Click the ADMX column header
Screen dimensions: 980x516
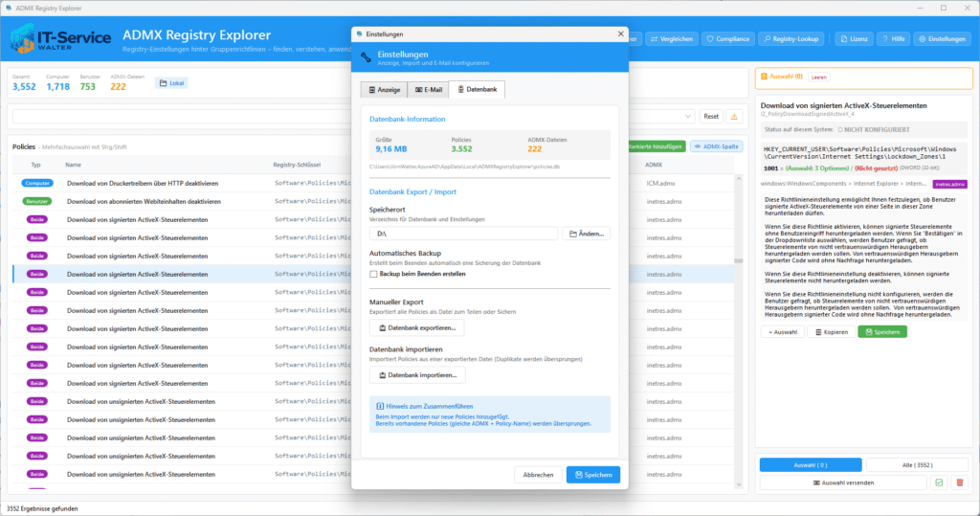click(x=654, y=165)
